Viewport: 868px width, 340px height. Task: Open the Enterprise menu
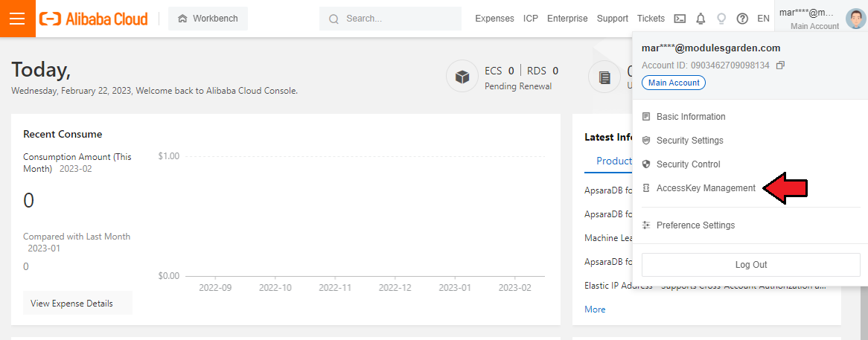click(x=567, y=19)
